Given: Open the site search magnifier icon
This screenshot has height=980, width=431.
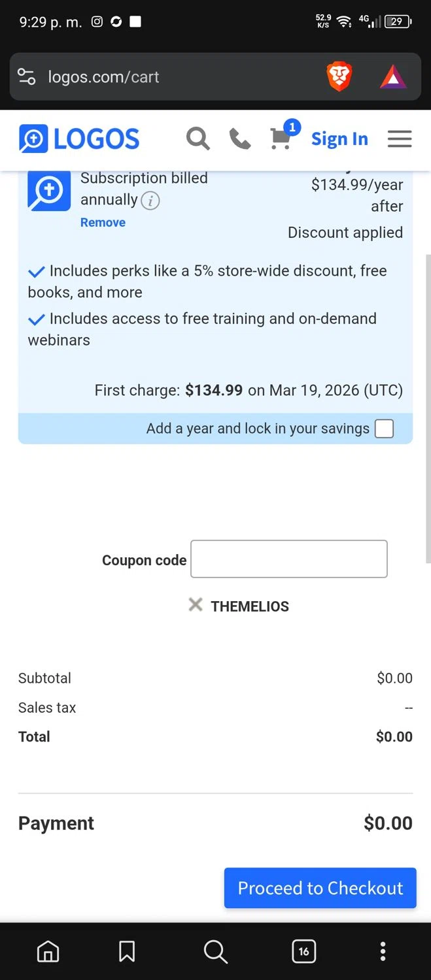Looking at the screenshot, I should click(198, 139).
